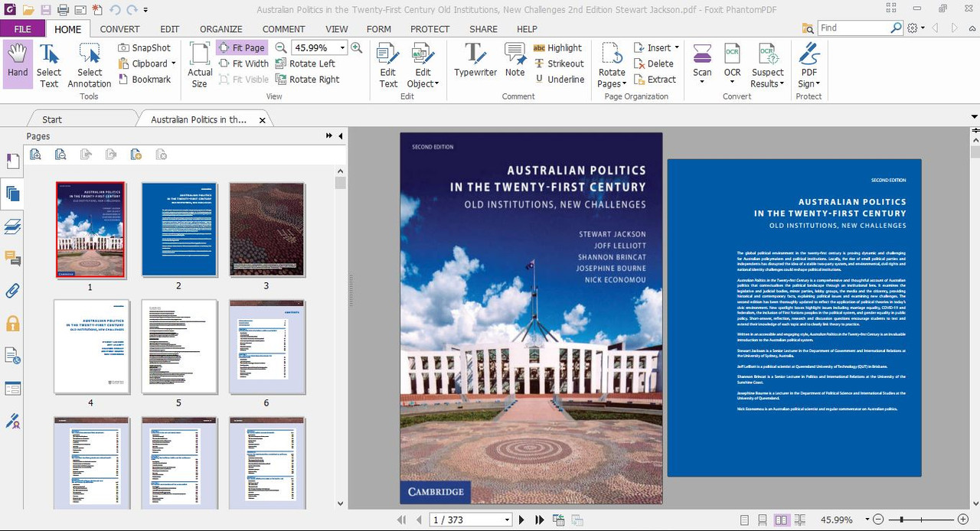Apply Strikeout to text
Image resolution: width=980 pixels, height=531 pixels.
coord(559,64)
